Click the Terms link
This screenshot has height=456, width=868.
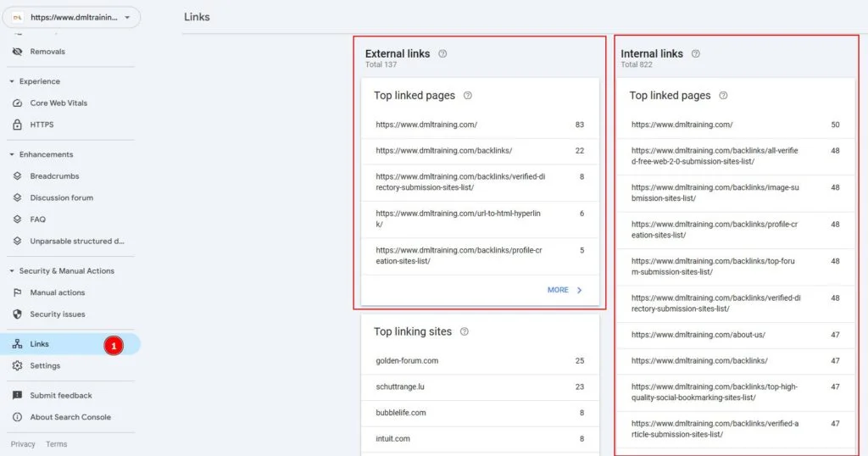click(x=57, y=444)
